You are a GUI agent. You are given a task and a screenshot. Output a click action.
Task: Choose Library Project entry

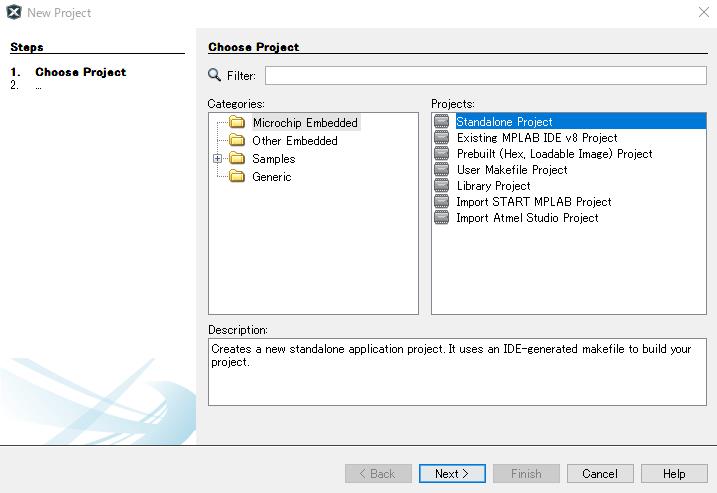point(494,186)
